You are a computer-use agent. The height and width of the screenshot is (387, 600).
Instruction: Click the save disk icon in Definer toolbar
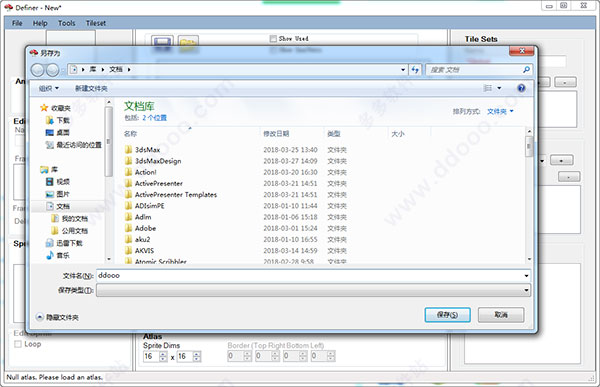162,43
